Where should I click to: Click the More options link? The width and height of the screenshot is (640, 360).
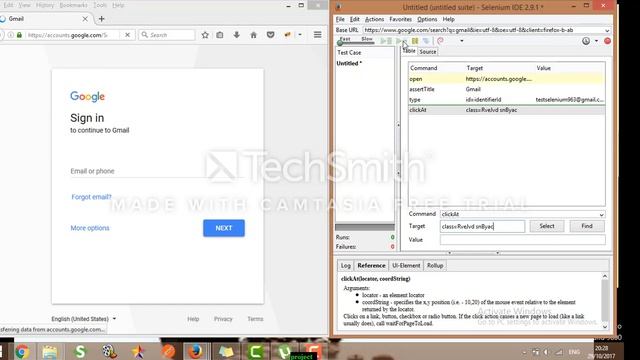click(x=90, y=228)
